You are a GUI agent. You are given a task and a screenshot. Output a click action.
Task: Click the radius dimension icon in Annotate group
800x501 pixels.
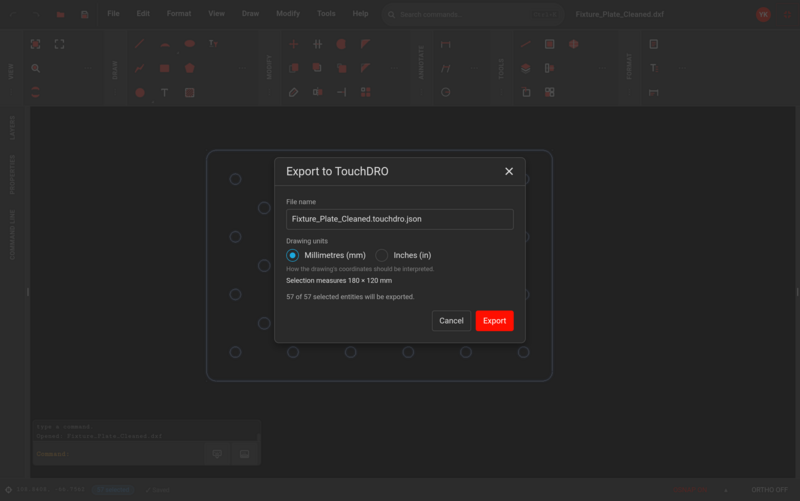click(x=445, y=92)
